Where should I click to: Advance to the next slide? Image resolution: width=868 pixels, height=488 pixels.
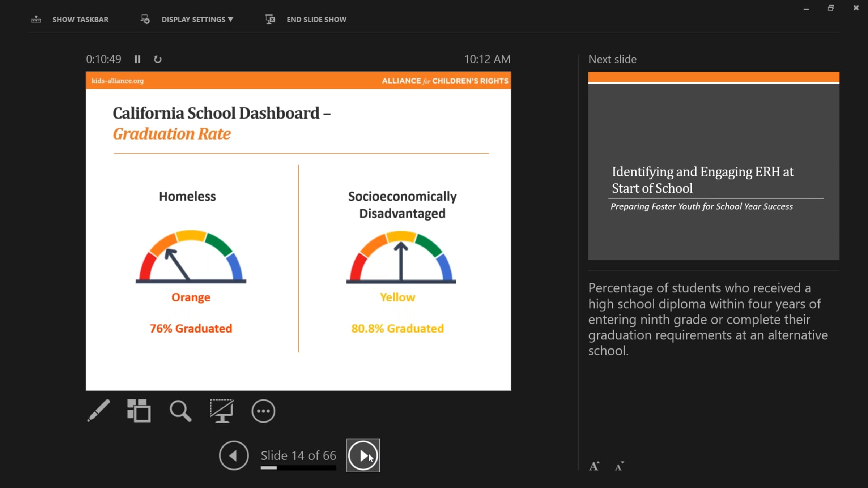(363, 455)
